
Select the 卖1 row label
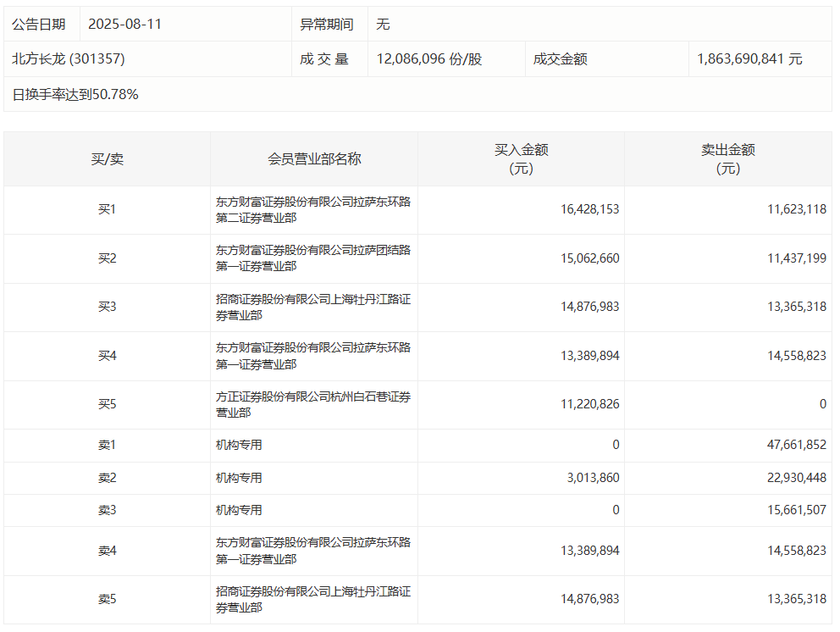108,445
